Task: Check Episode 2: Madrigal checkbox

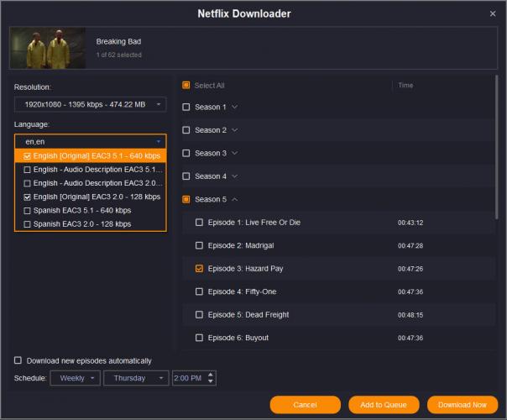Action: point(199,245)
